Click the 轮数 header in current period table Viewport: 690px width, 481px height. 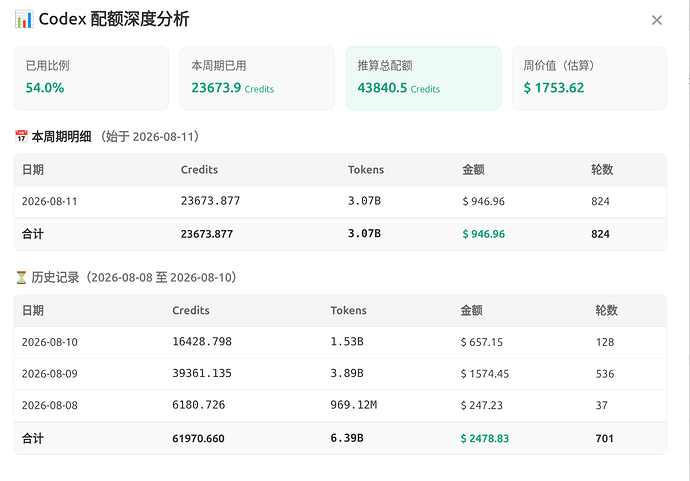[x=602, y=169]
